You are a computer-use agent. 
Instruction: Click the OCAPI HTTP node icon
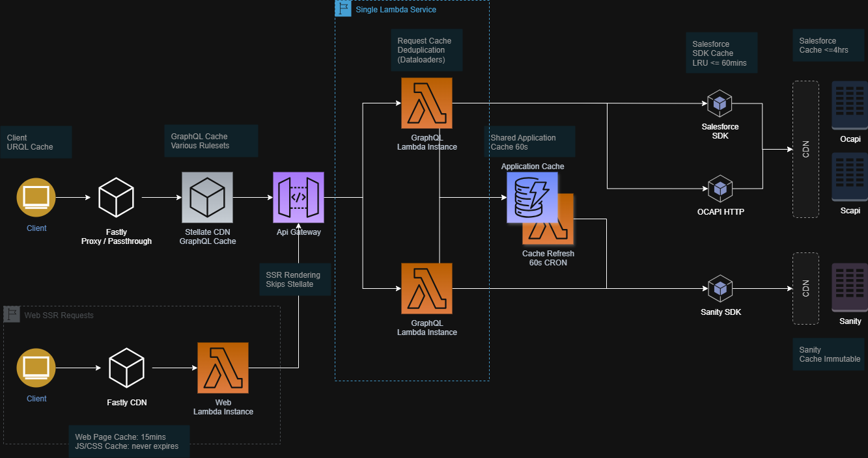pyautogui.click(x=720, y=188)
